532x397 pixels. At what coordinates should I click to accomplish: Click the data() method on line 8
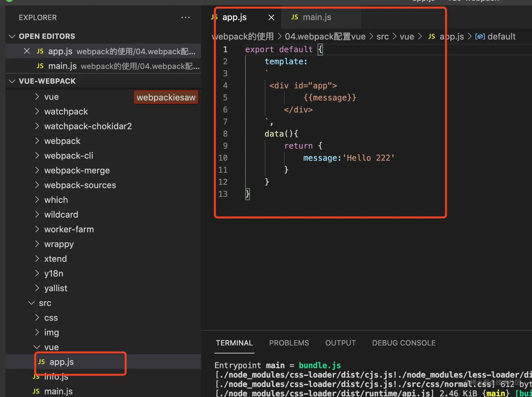tap(281, 134)
